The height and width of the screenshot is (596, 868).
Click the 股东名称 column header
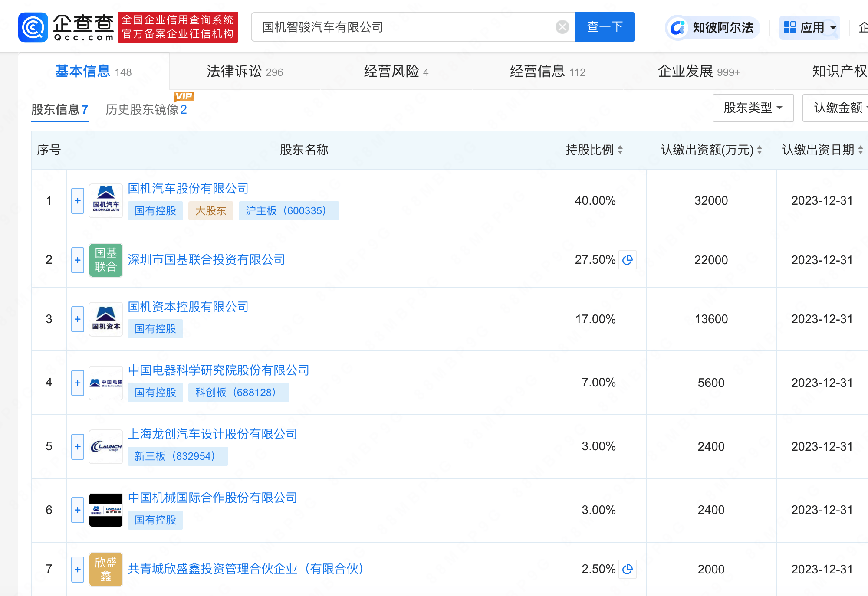304,150
